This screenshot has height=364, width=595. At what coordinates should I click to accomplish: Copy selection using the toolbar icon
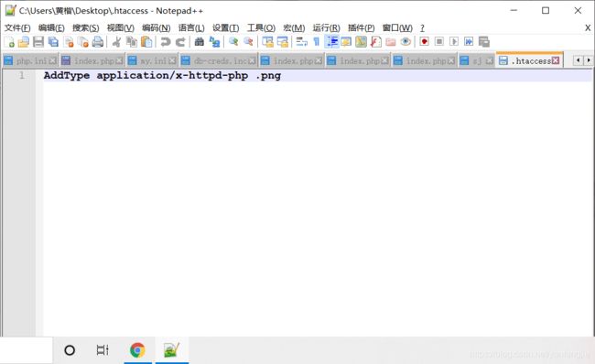(x=131, y=42)
